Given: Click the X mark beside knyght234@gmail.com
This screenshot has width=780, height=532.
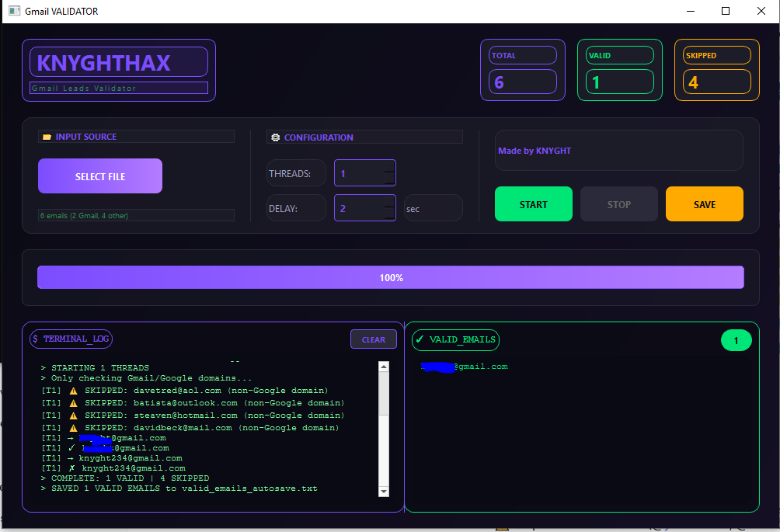Looking at the screenshot, I should tap(71, 468).
